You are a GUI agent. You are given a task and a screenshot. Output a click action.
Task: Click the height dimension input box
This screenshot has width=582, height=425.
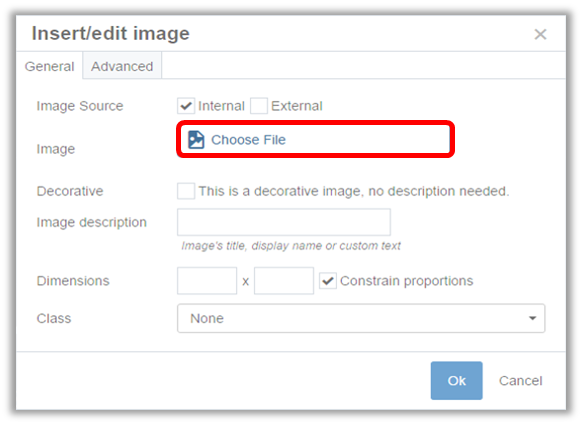pyautogui.click(x=284, y=281)
